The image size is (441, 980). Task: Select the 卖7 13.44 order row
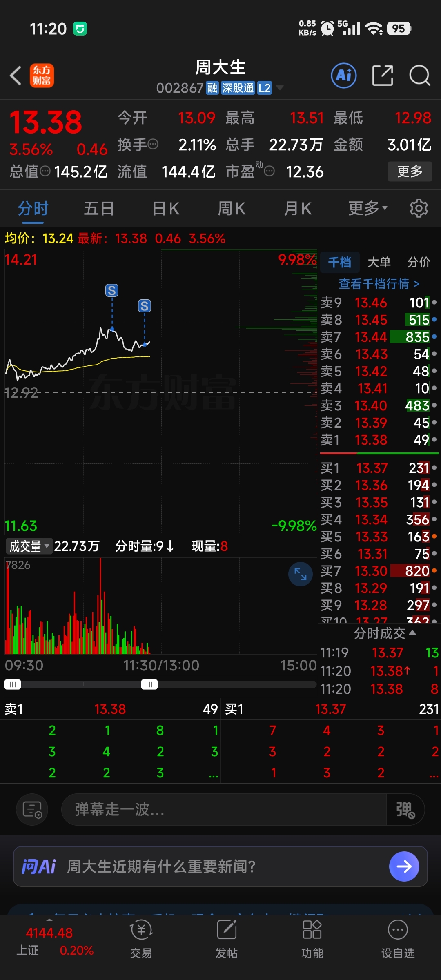[x=379, y=337]
